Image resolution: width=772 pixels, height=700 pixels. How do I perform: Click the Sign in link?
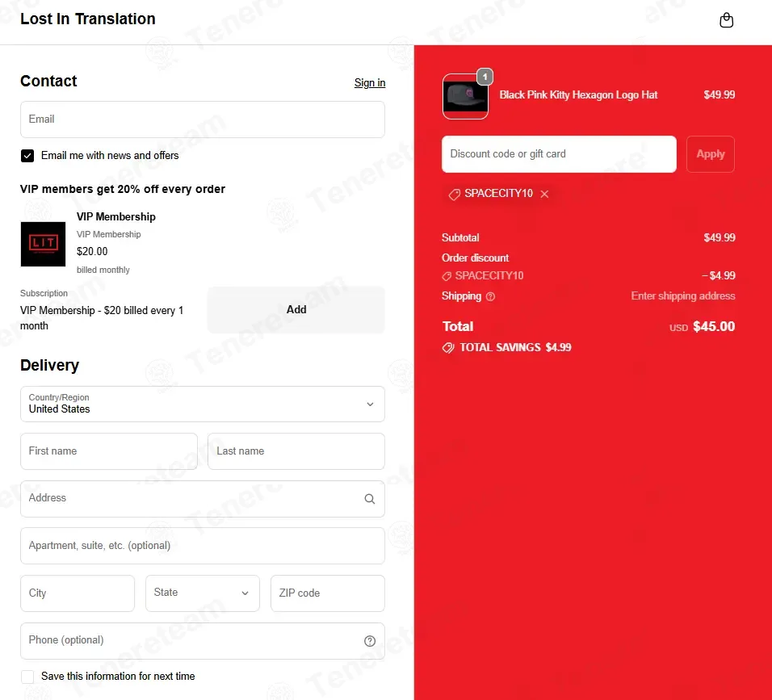point(370,82)
